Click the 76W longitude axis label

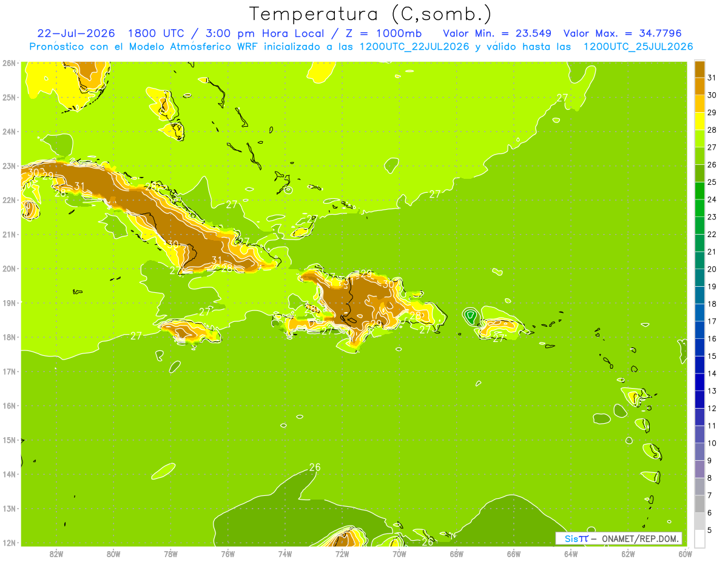[227, 554]
